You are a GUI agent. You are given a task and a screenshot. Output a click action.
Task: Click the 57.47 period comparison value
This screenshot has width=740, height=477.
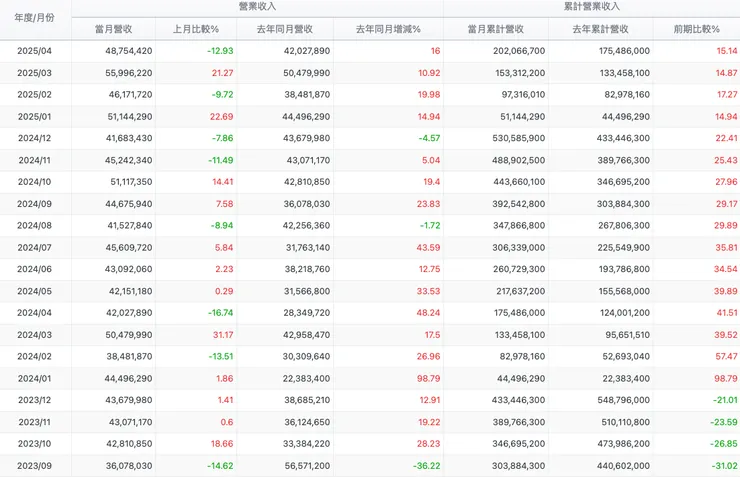point(726,356)
